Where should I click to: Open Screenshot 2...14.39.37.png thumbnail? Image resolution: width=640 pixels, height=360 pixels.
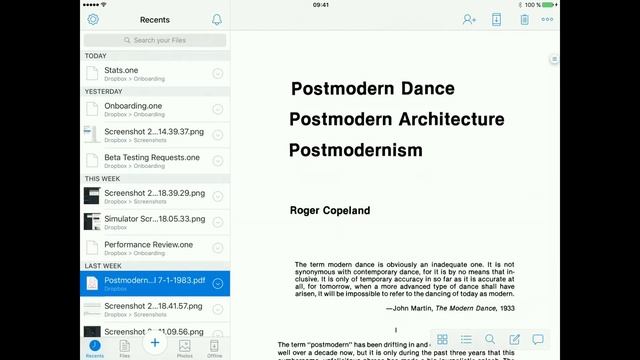coord(92,135)
